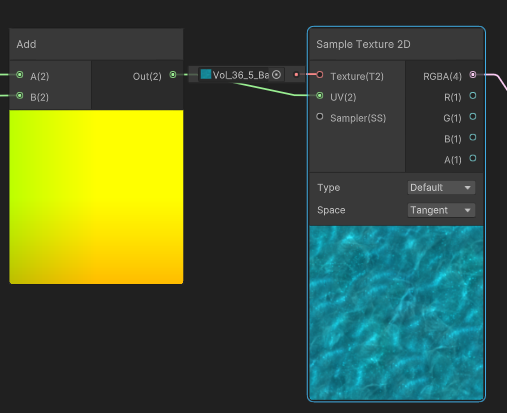Open the Type dropdown set to Default
Screen dimensions: 507x413
(441, 188)
